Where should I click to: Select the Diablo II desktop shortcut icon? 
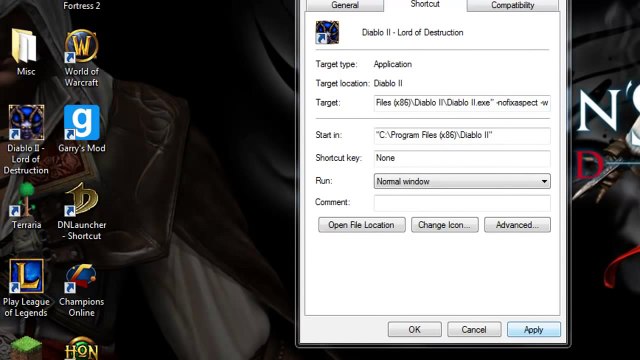[26, 122]
